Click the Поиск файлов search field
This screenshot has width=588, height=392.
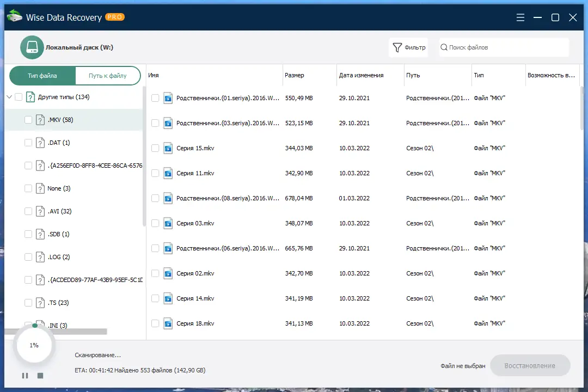[x=504, y=48]
